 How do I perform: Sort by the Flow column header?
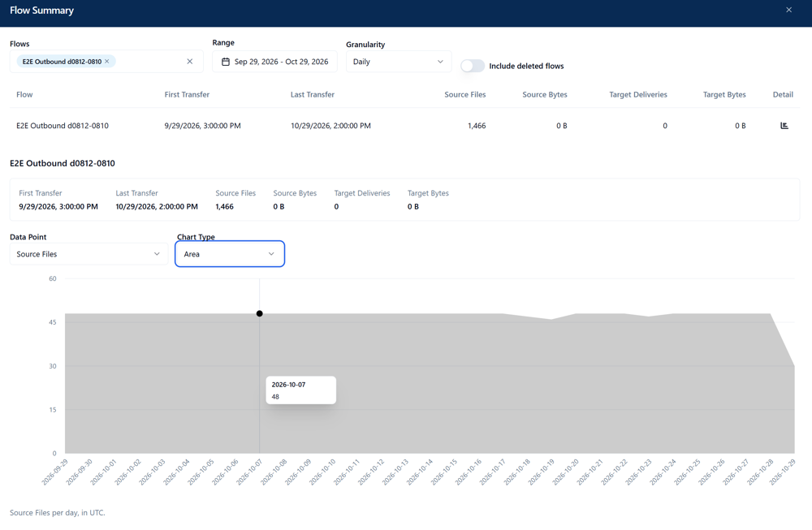pos(24,94)
